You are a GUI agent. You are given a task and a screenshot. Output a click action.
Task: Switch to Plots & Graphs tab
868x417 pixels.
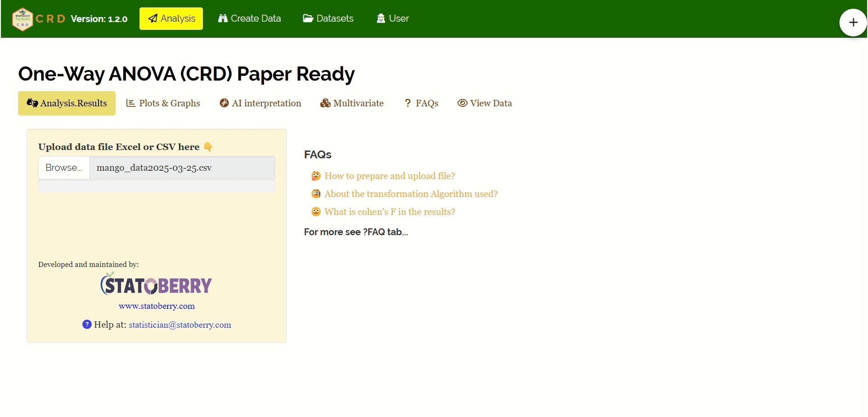(x=163, y=104)
